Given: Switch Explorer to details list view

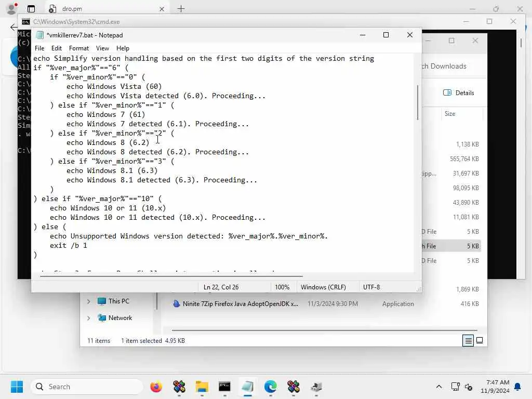Looking at the screenshot, I should [x=468, y=340].
